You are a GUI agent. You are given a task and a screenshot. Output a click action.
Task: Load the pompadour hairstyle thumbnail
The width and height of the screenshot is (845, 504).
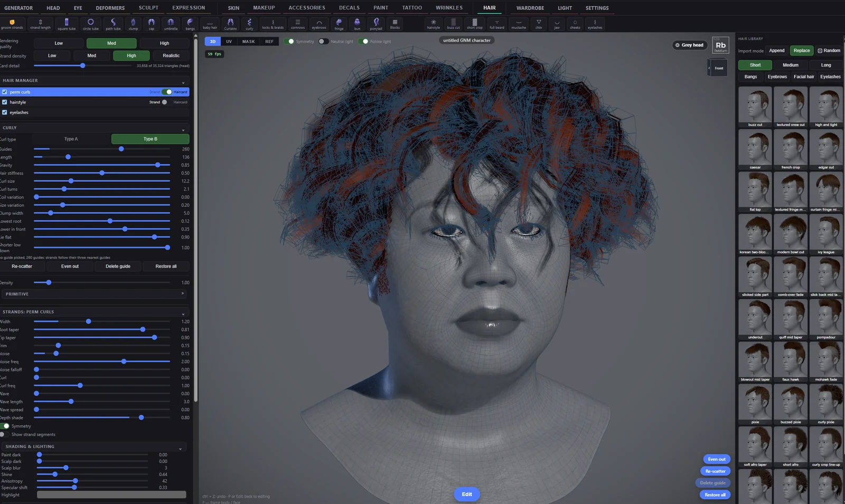(x=826, y=319)
